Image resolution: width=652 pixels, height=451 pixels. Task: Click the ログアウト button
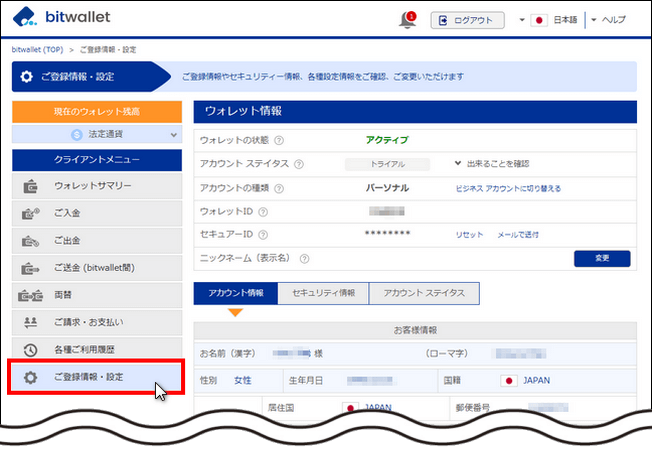pyautogui.click(x=467, y=20)
